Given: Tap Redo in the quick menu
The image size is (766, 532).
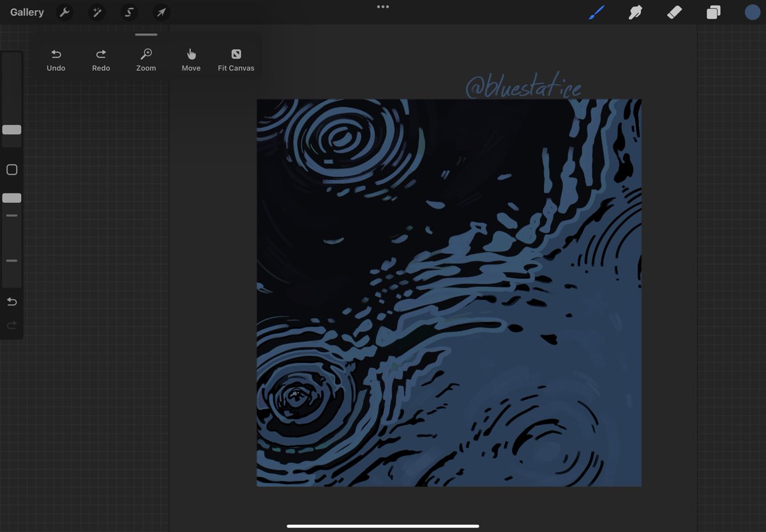Looking at the screenshot, I should [101, 60].
